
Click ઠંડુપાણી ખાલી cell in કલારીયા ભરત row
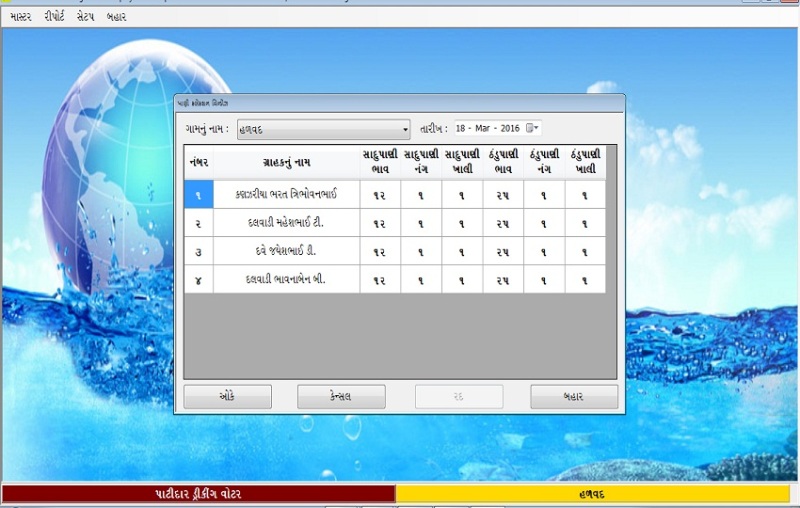coord(585,194)
